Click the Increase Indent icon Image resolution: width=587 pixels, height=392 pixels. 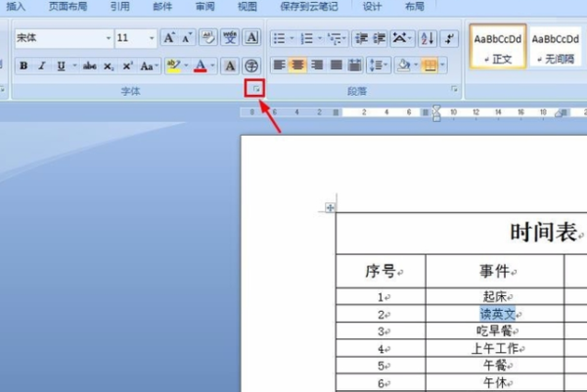click(x=379, y=38)
